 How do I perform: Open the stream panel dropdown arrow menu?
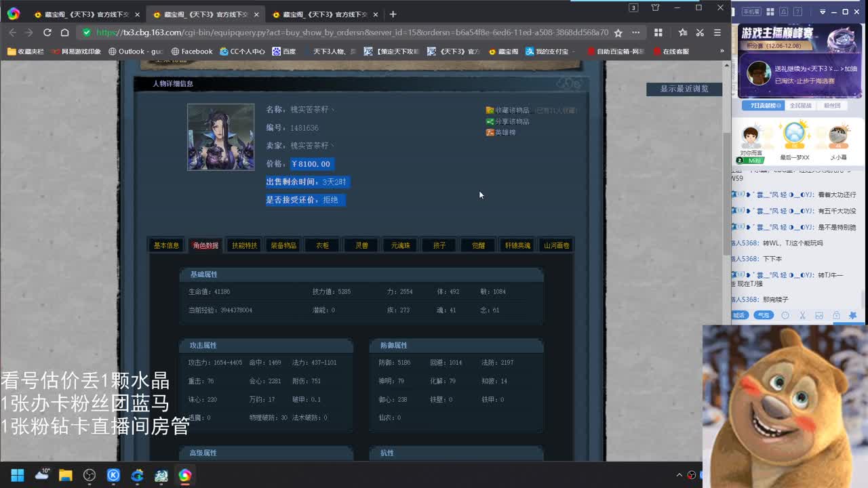click(823, 12)
